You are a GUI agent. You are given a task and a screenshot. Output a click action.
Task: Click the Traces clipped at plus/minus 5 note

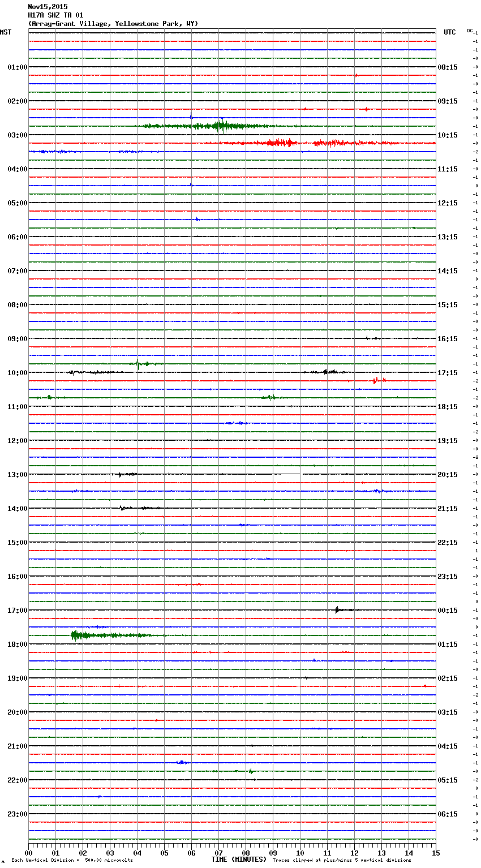point(342,861)
